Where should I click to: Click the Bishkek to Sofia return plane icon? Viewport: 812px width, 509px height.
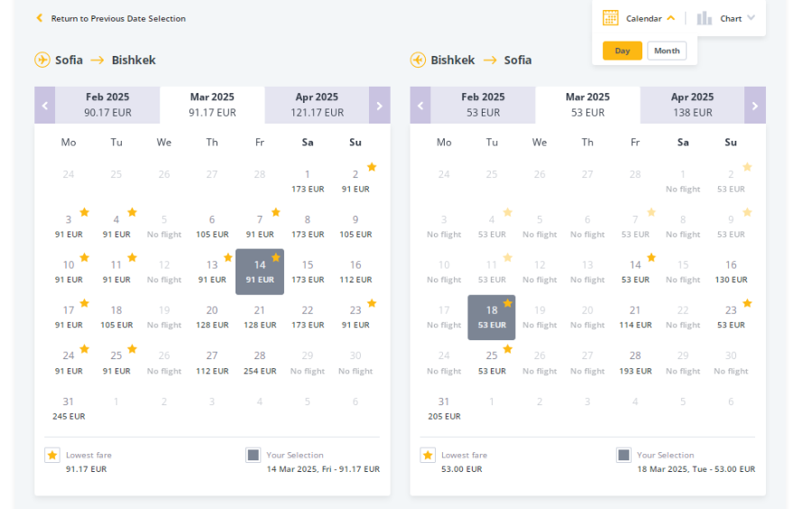click(x=418, y=60)
